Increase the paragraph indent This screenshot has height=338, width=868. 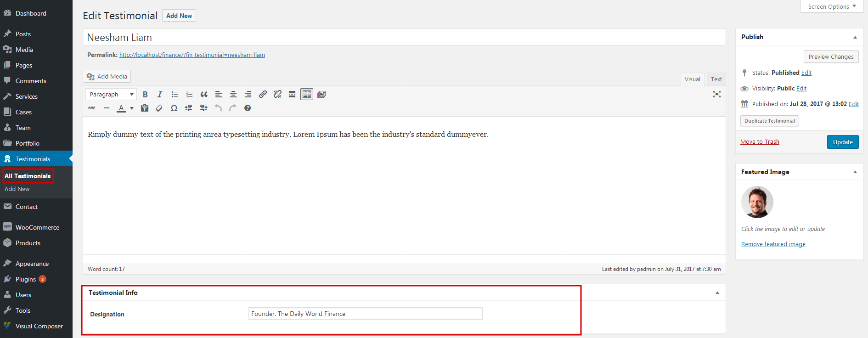[203, 108]
